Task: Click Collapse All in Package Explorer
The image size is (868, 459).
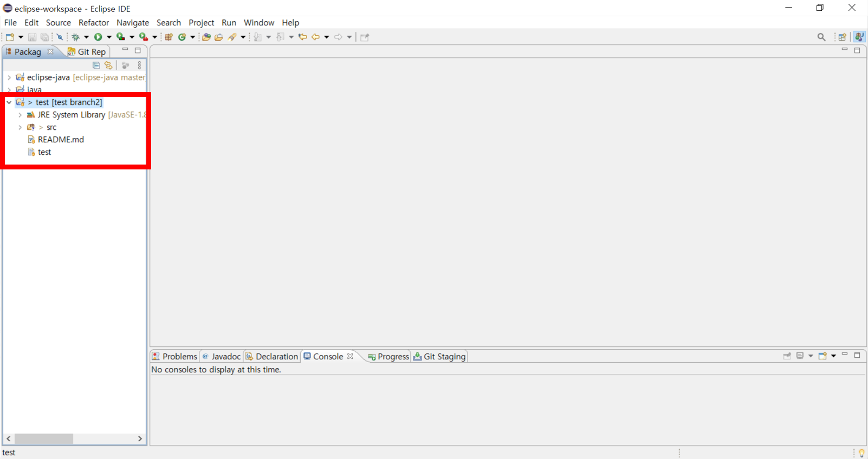Action: 96,65
